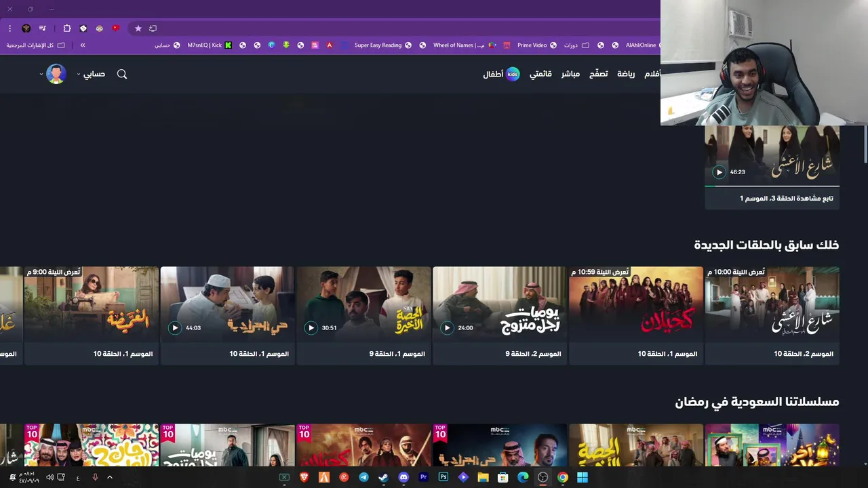
Task: Open the Super Easy Reading bookmark
Action: (x=382, y=45)
